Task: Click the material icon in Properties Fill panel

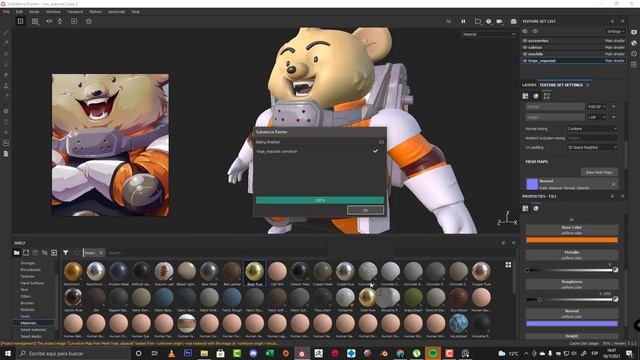Action: 536,209
